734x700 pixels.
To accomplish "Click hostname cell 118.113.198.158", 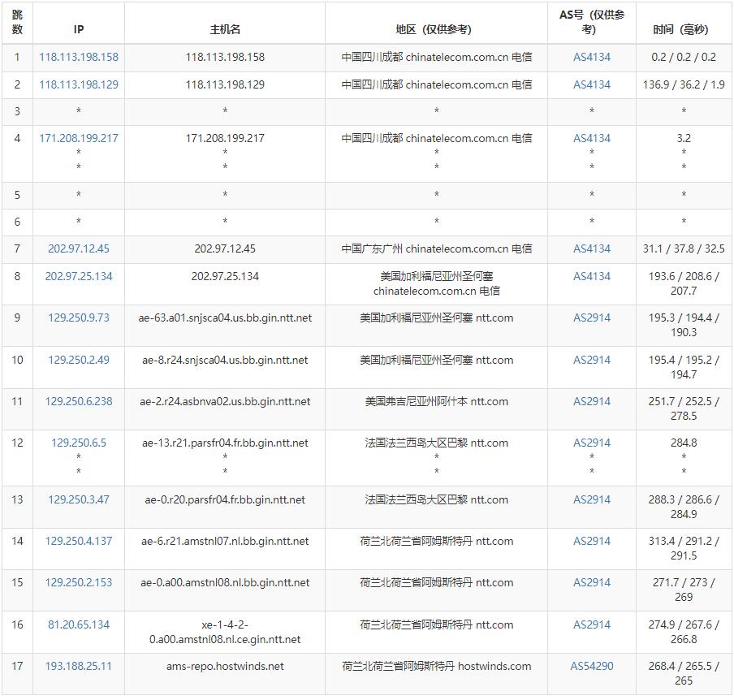I will click(x=225, y=57).
